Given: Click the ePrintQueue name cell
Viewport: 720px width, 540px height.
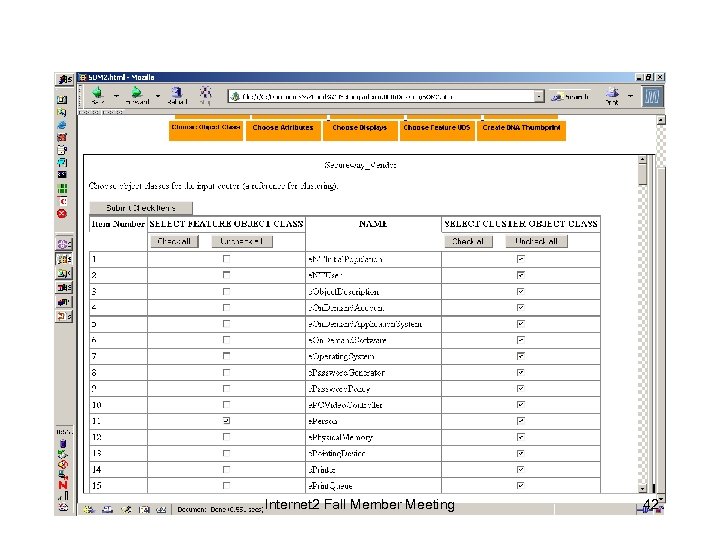Looking at the screenshot, I should 373,485.
